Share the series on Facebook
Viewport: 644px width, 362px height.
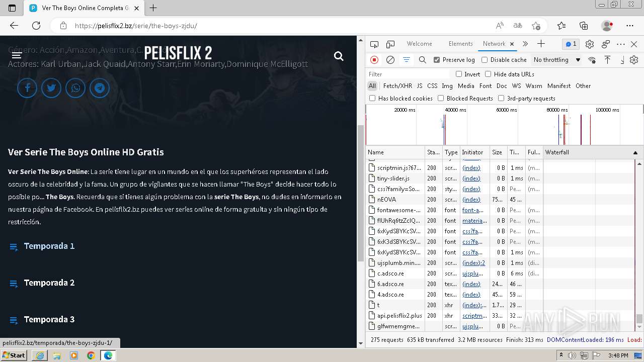(x=27, y=88)
